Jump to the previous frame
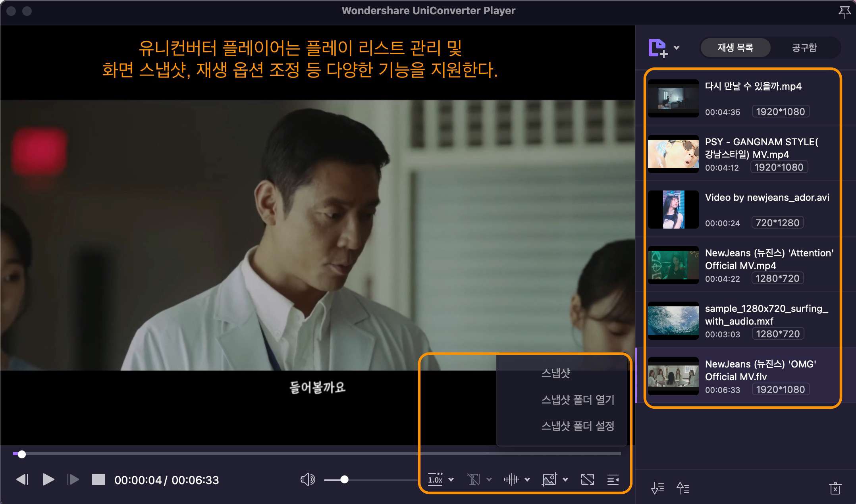Image resolution: width=856 pixels, height=504 pixels. 22,479
